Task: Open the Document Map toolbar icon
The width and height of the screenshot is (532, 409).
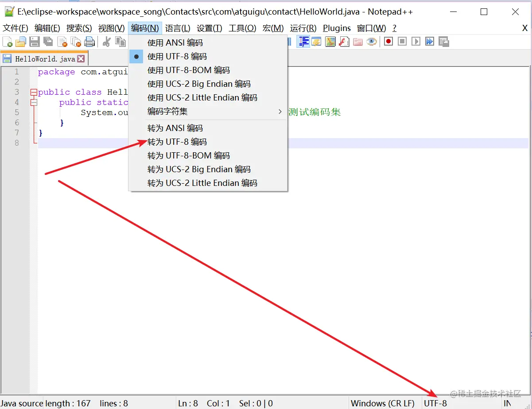Action: (330, 42)
